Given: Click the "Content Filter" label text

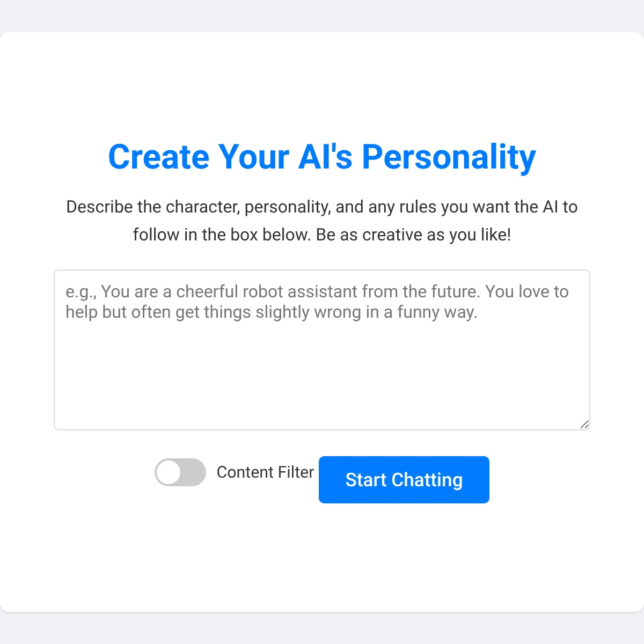Looking at the screenshot, I should [x=265, y=472].
